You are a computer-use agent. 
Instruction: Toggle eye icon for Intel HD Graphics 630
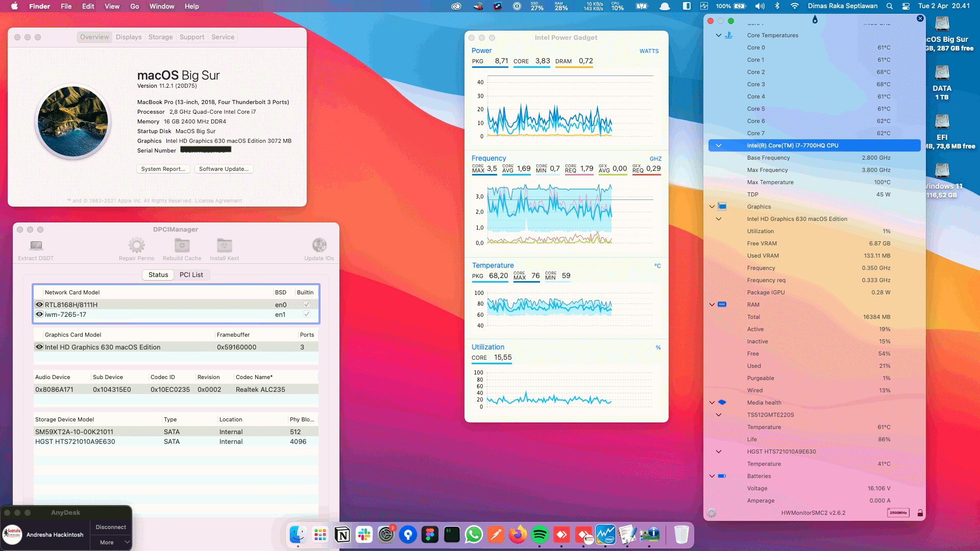click(x=39, y=347)
